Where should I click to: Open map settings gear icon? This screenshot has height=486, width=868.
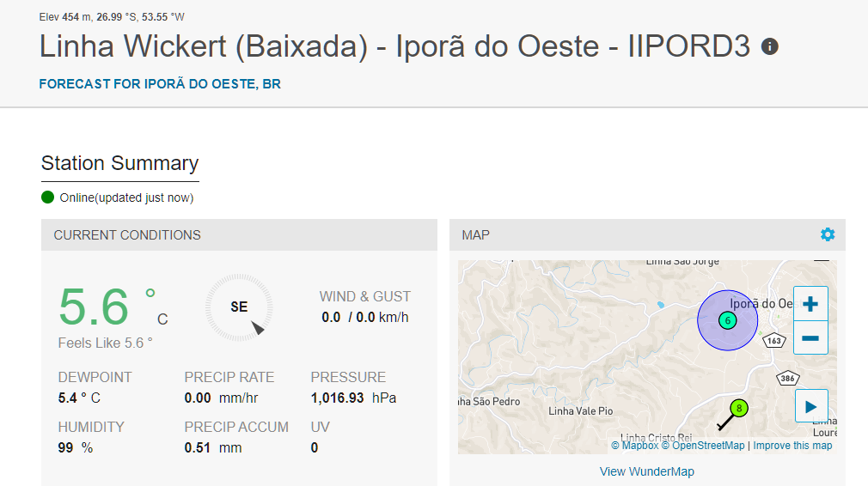tap(828, 234)
